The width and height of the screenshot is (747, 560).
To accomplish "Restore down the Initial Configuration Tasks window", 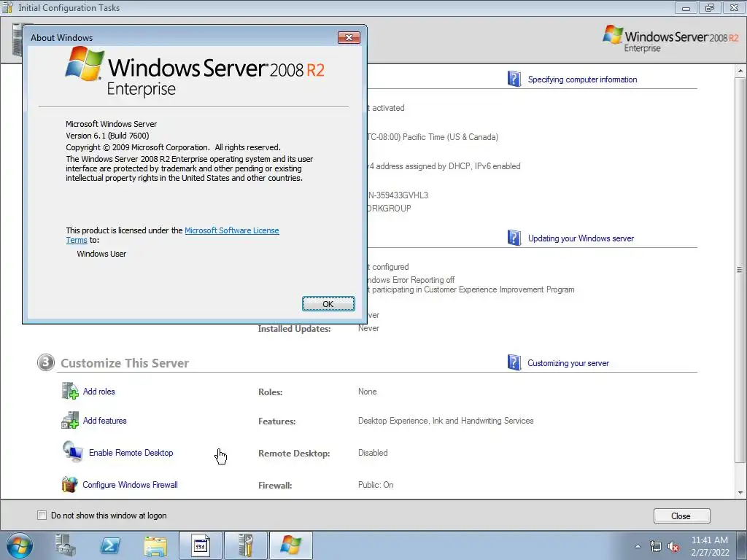I will 710,7.
